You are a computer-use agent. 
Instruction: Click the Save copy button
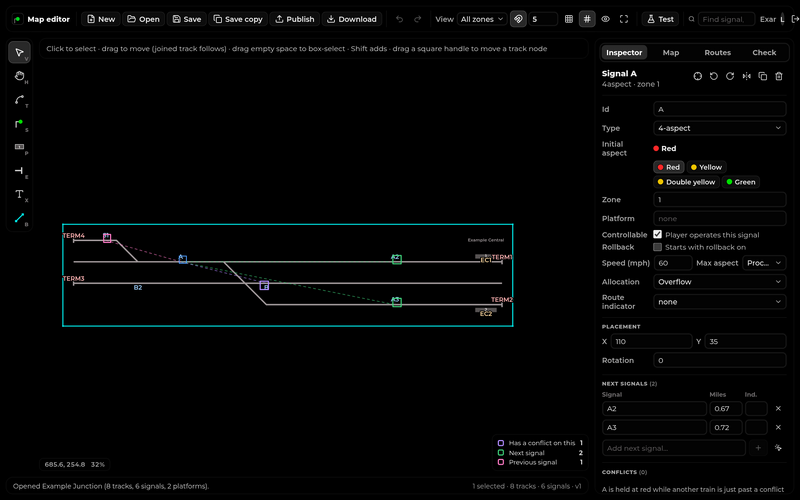238,19
